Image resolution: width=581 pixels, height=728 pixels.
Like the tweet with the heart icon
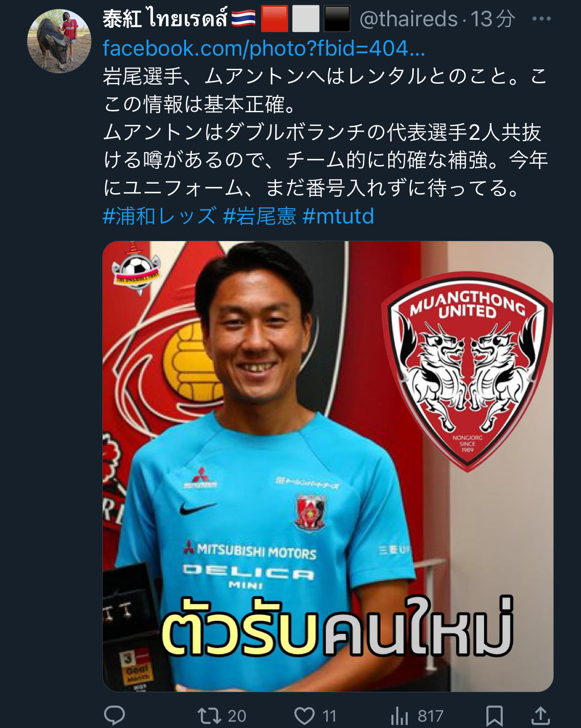[305, 716]
